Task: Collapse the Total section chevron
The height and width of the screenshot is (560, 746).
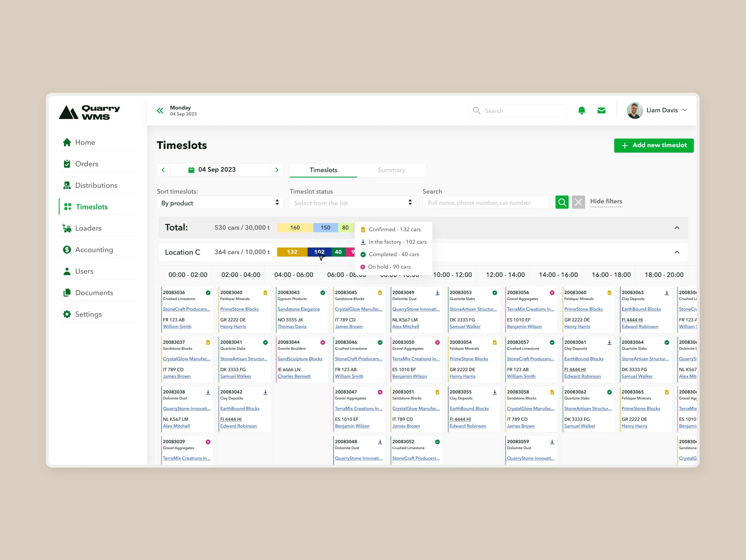Action: 677,228
